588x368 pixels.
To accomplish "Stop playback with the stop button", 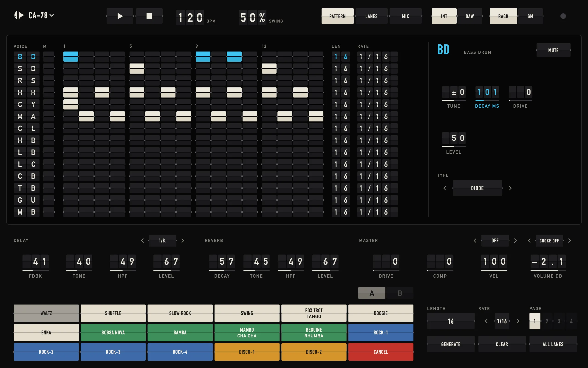I will point(149,16).
